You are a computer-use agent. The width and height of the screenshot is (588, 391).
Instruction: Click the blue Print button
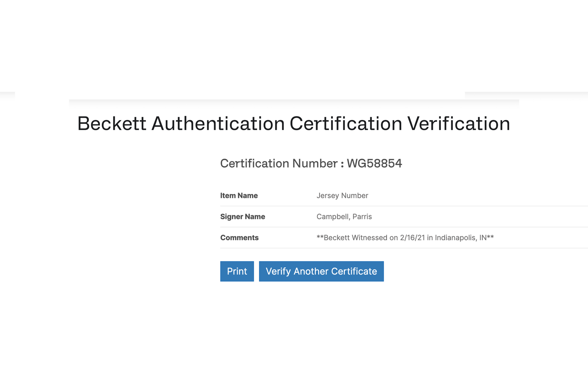pyautogui.click(x=237, y=271)
